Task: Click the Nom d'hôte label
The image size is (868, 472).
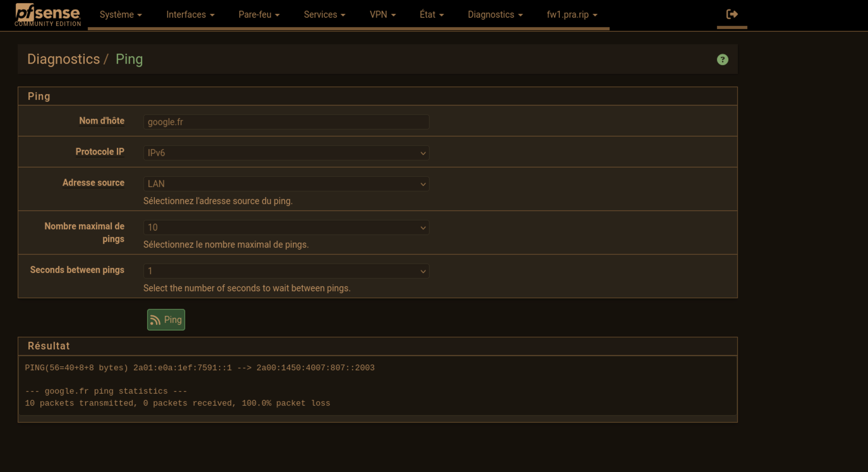Action: [x=102, y=121]
